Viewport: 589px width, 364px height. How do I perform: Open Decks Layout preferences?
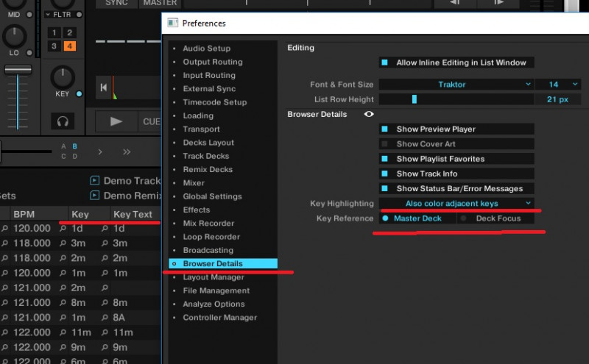click(x=208, y=143)
